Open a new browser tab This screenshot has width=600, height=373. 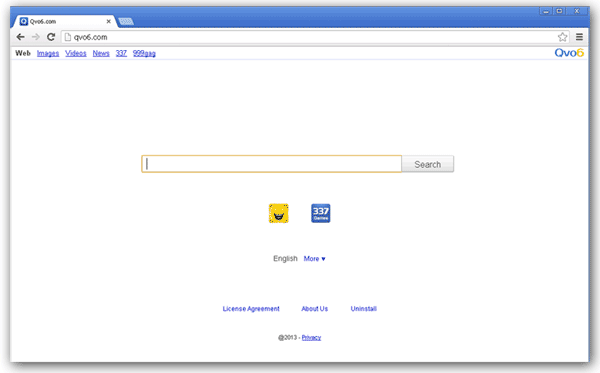(126, 21)
